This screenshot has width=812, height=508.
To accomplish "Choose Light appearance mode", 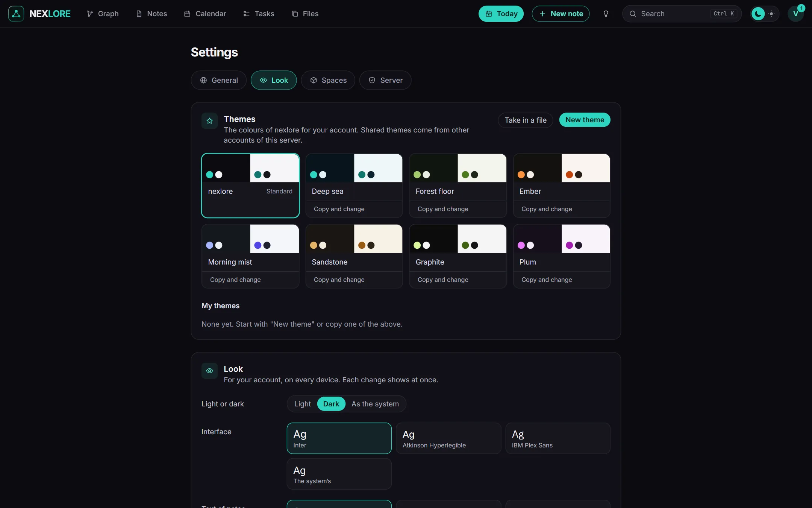I will [x=303, y=404].
